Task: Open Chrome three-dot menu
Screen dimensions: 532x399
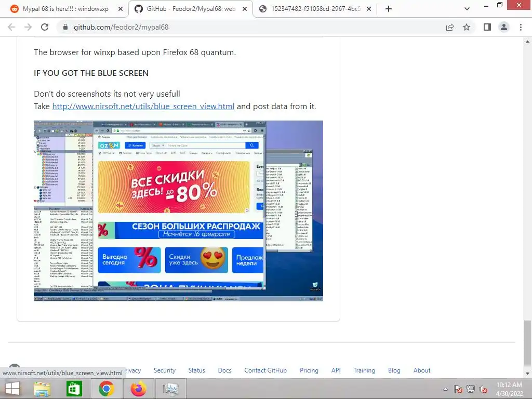Action: click(x=521, y=27)
